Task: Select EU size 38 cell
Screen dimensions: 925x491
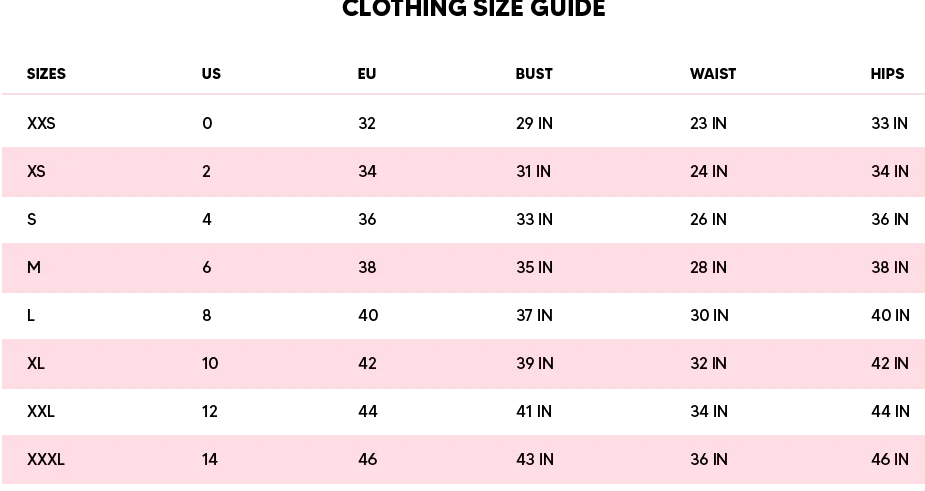Action: pos(368,267)
